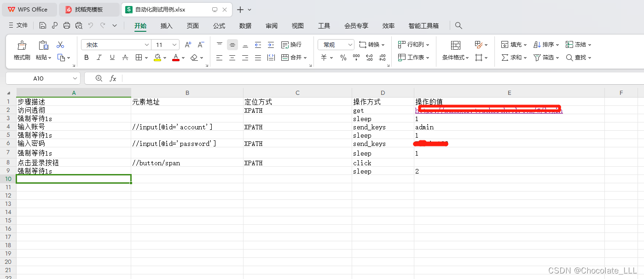Toggle Italic formatting
644x279 pixels.
99,58
